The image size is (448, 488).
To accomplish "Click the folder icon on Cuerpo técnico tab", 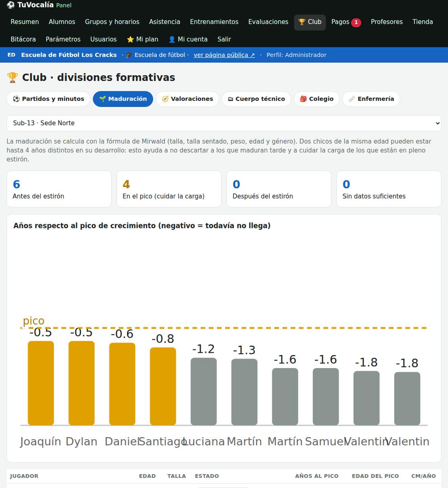I will (230, 99).
